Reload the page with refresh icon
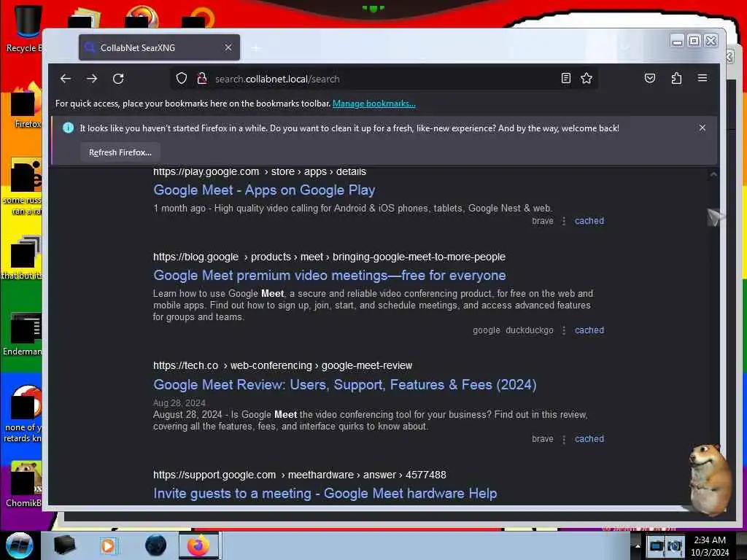This screenshot has height=560, width=747. coord(118,79)
